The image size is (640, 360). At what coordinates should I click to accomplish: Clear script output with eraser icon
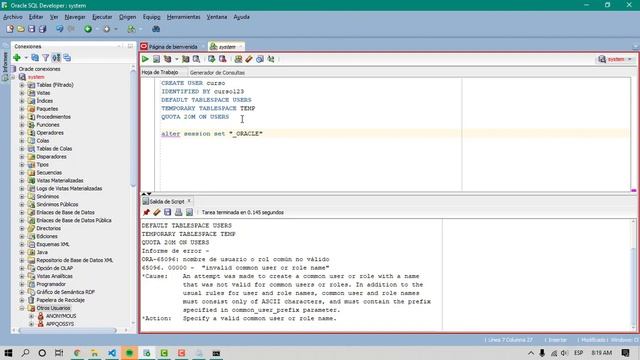pyautogui.click(x=157, y=212)
